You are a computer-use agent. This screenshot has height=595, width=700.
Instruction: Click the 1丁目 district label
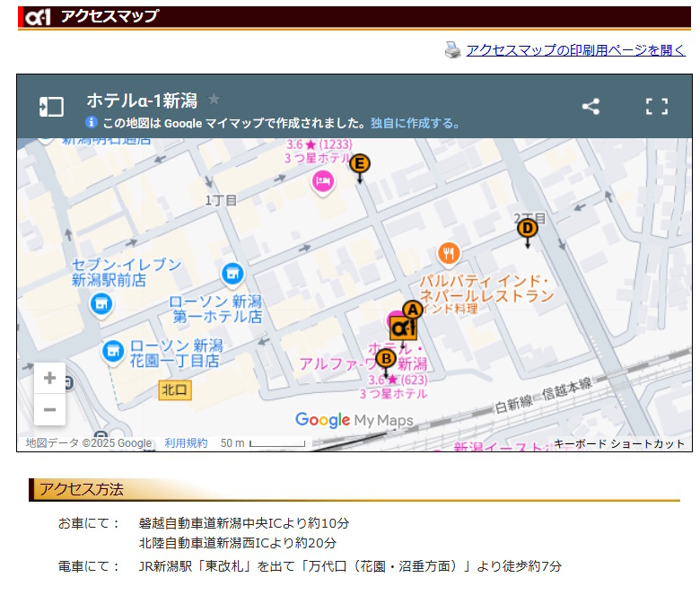coord(221,200)
